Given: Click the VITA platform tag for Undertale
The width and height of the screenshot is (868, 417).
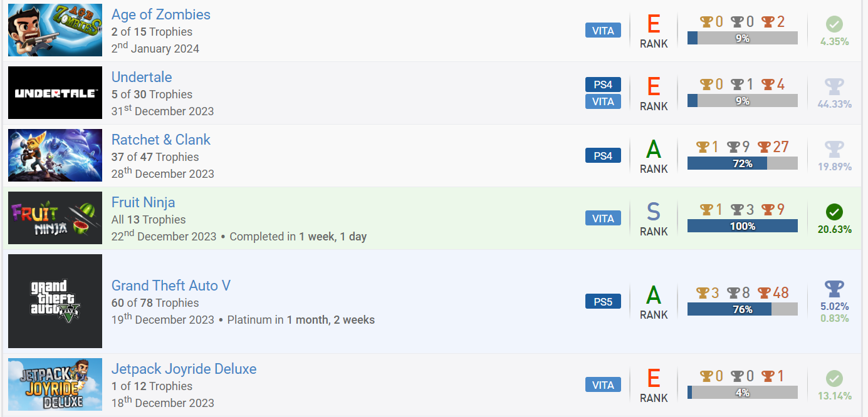Looking at the screenshot, I should [603, 101].
